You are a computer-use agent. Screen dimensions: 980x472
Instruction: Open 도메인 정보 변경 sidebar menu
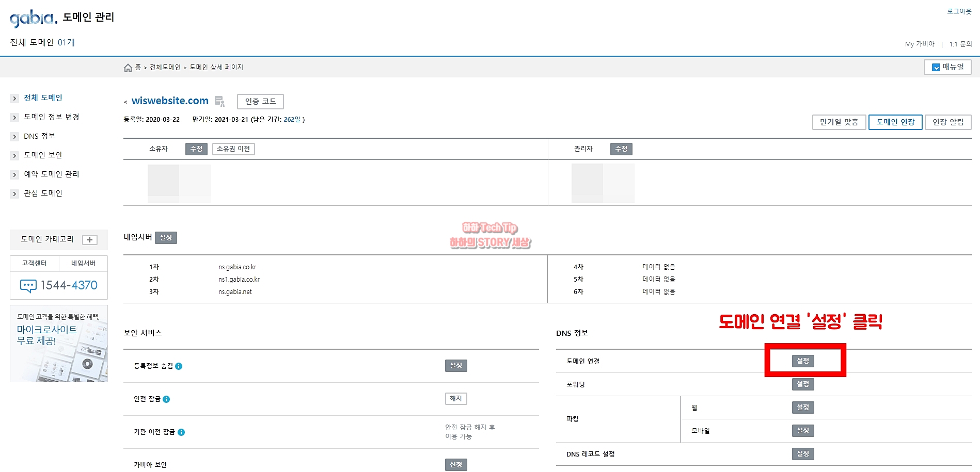(52, 117)
